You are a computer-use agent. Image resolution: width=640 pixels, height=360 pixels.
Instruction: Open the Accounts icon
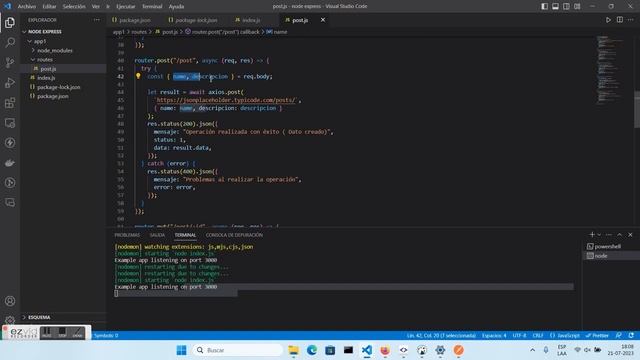pyautogui.click(x=10, y=301)
